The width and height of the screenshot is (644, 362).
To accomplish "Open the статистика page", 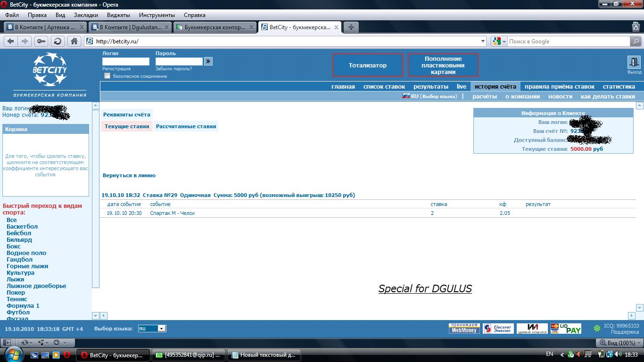I will click(x=619, y=86).
